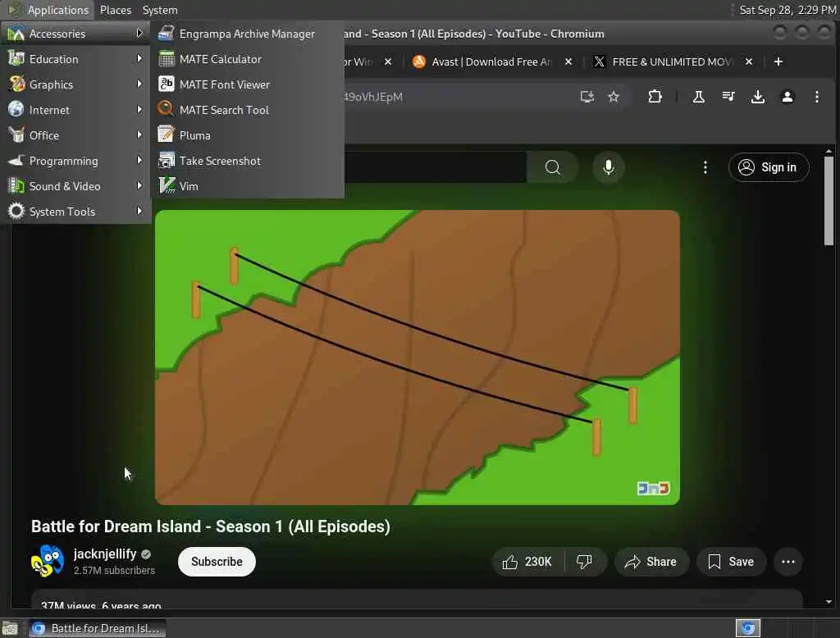
Task: Expand the Programming submenu
Action: (75, 161)
